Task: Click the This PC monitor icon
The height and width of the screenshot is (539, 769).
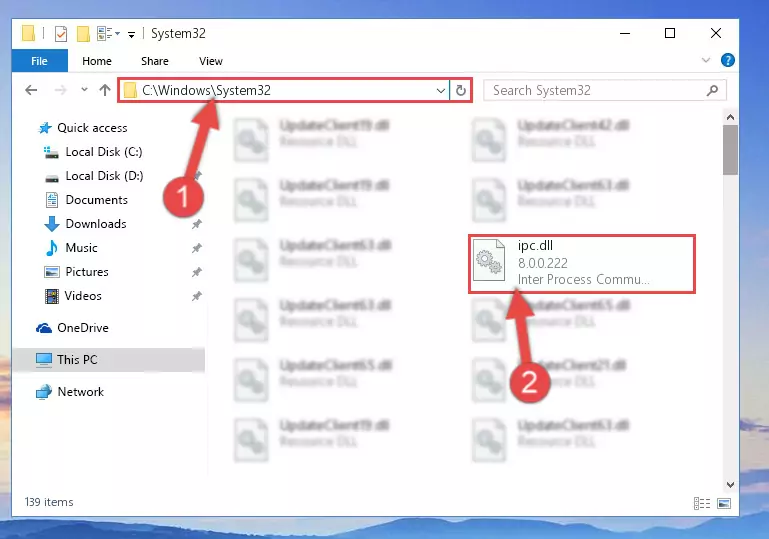Action: pos(44,360)
